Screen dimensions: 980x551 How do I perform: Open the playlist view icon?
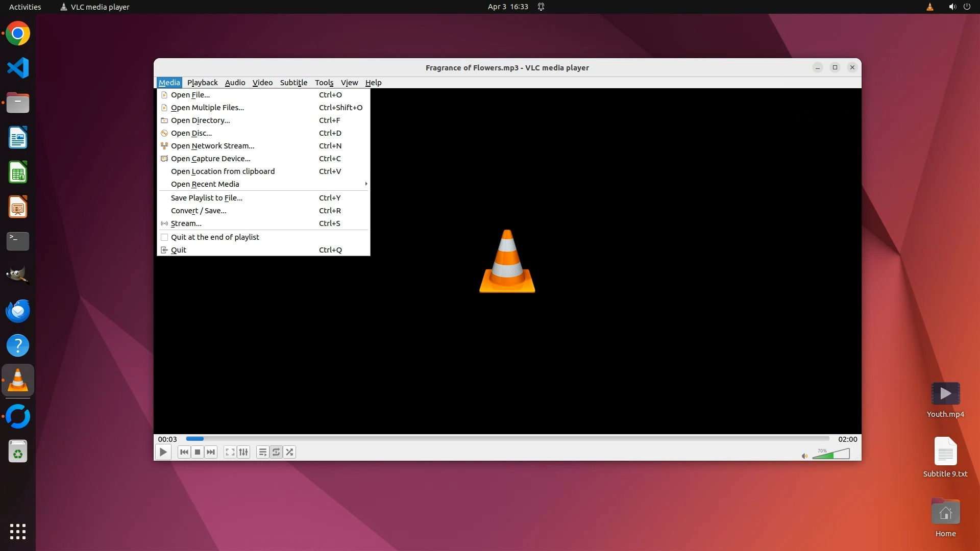click(262, 452)
